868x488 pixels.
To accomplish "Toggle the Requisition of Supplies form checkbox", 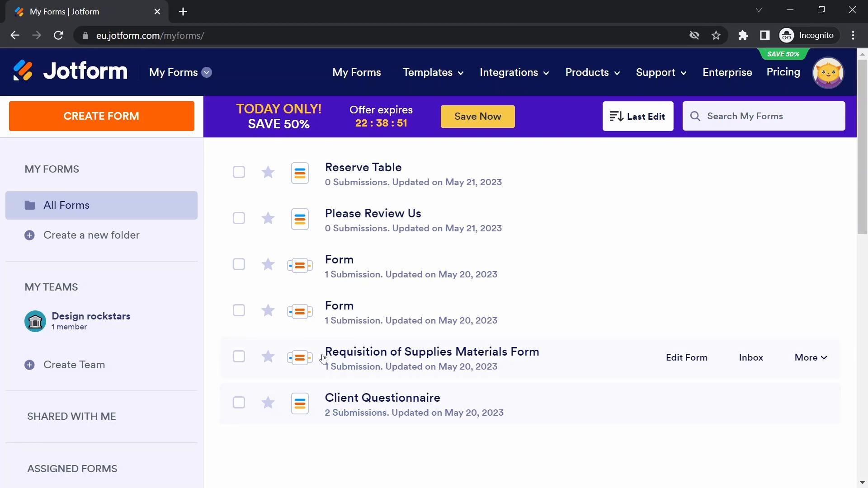I will 239,357.
